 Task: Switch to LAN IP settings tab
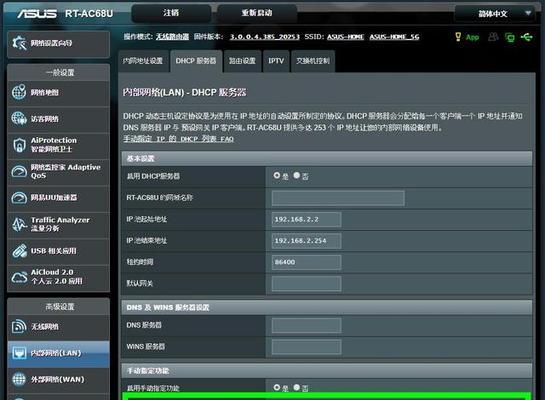[143, 61]
